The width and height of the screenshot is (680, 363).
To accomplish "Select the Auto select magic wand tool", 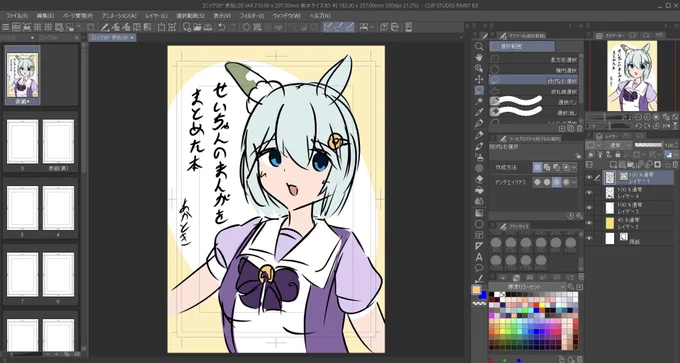I will pyautogui.click(x=479, y=101).
